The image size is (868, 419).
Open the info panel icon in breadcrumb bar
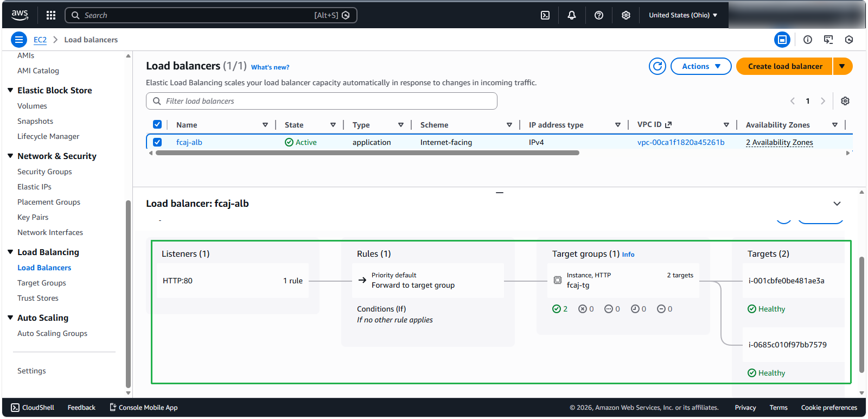[808, 40]
